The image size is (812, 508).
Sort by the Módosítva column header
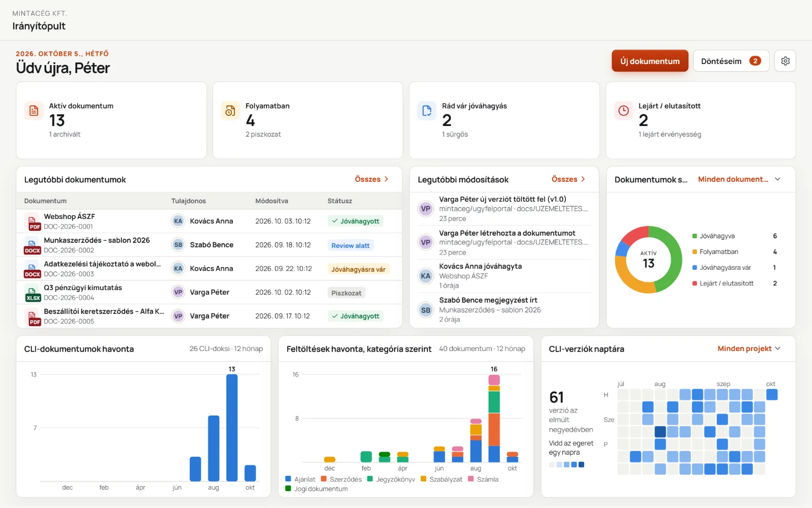(272, 201)
